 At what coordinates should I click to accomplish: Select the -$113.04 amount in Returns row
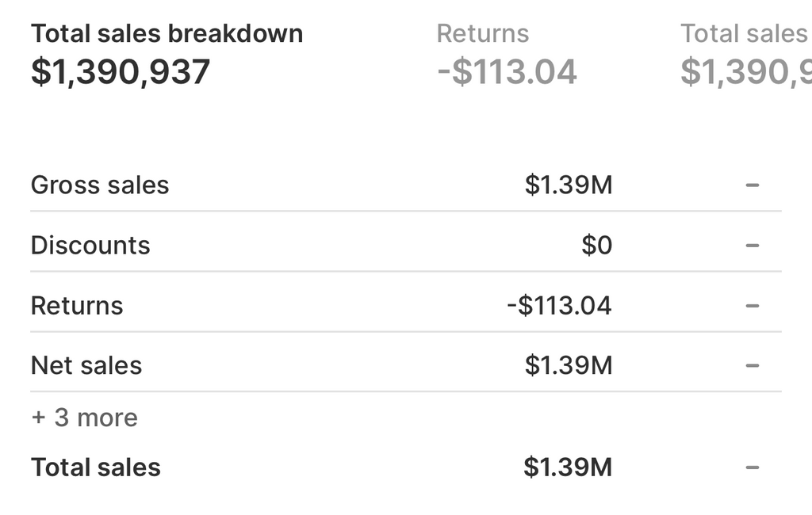pyautogui.click(x=559, y=306)
